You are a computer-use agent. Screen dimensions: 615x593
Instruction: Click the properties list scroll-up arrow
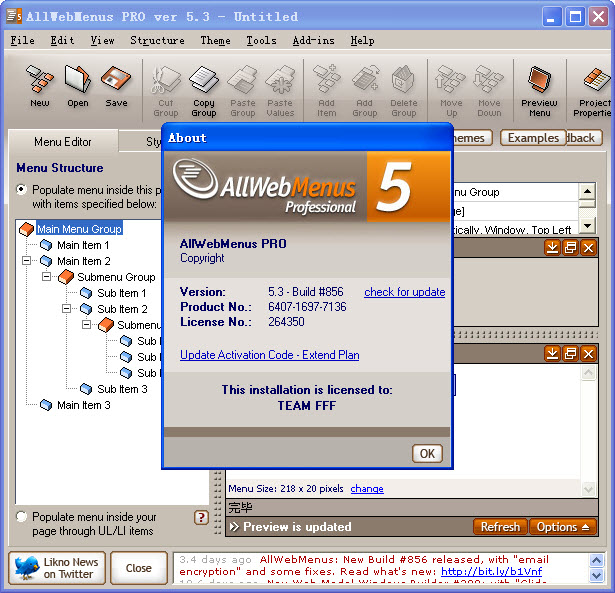coord(587,191)
